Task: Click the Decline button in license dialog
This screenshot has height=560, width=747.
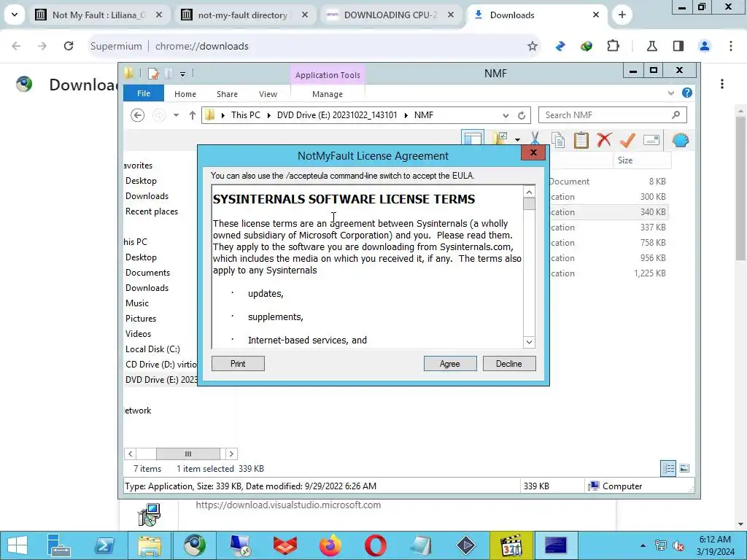Action: (508, 364)
